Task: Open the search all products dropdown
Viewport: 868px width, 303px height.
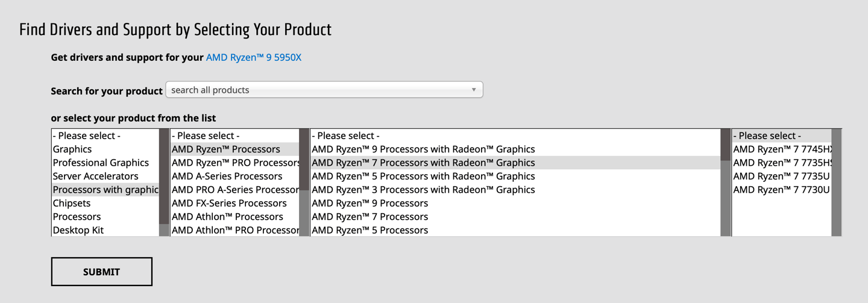Action: pyautogui.click(x=324, y=90)
